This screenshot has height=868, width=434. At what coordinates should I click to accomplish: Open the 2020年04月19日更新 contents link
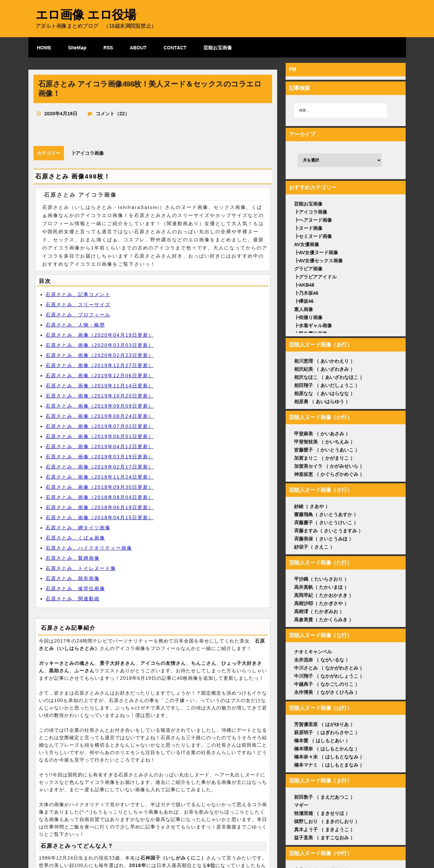[99, 335]
